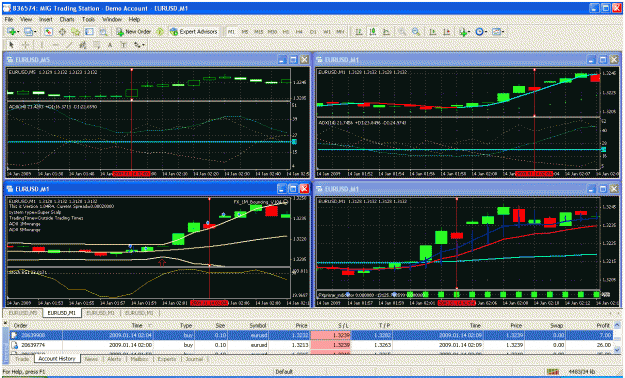Open the Periods clock icon
Screen dimensions: 625x378
(x=480, y=32)
